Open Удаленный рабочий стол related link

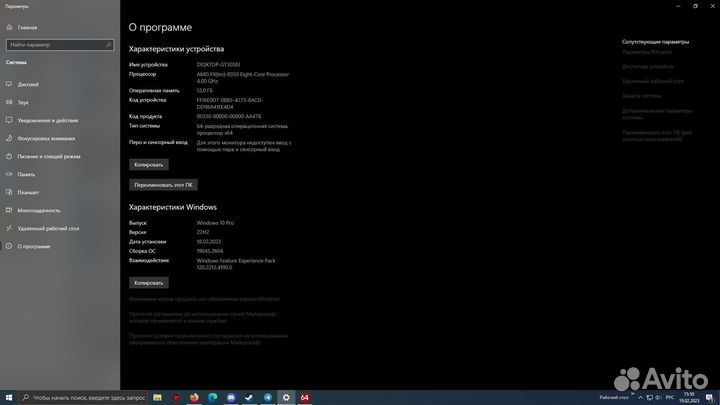click(x=652, y=81)
